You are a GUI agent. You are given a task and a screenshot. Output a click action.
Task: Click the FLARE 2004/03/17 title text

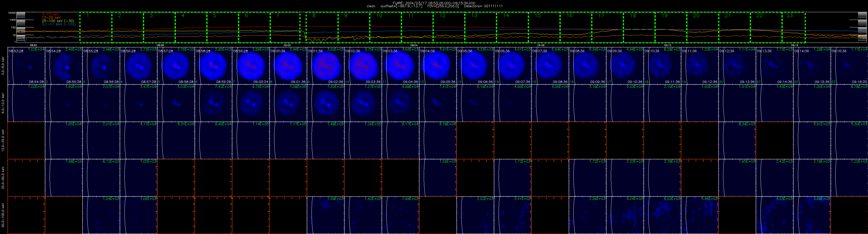point(434,3)
